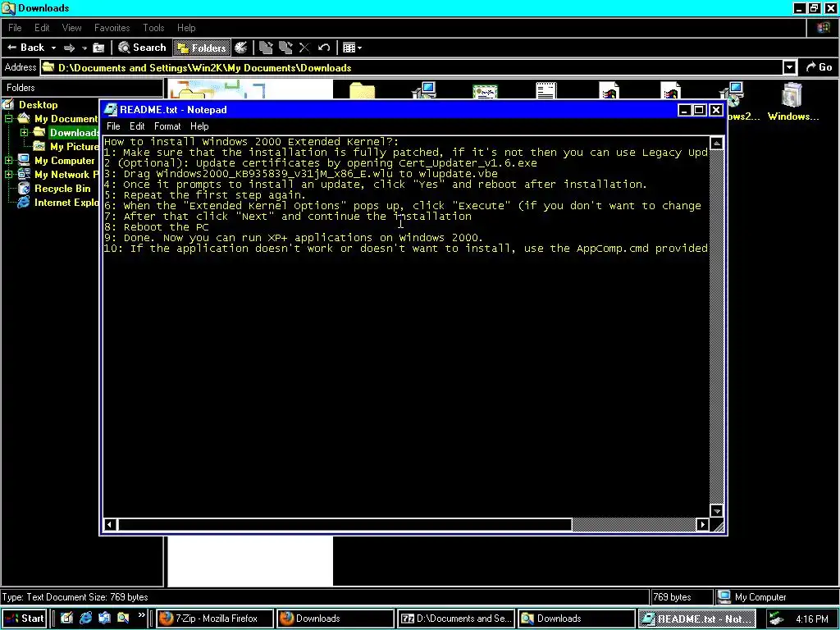Click the My Computer tree icon
This screenshot has width=840, height=630.
click(x=24, y=160)
